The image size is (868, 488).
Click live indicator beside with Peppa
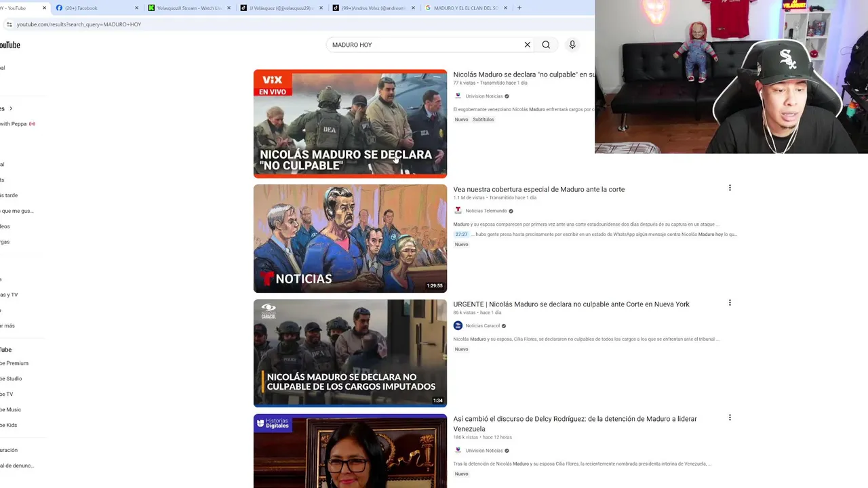point(32,124)
